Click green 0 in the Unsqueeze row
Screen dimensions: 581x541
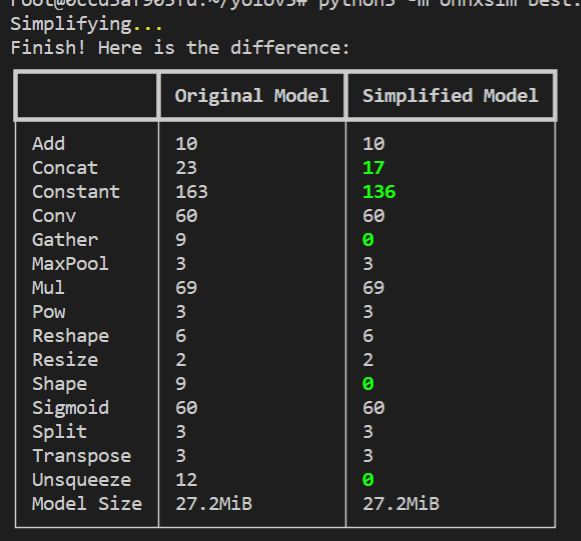(368, 479)
